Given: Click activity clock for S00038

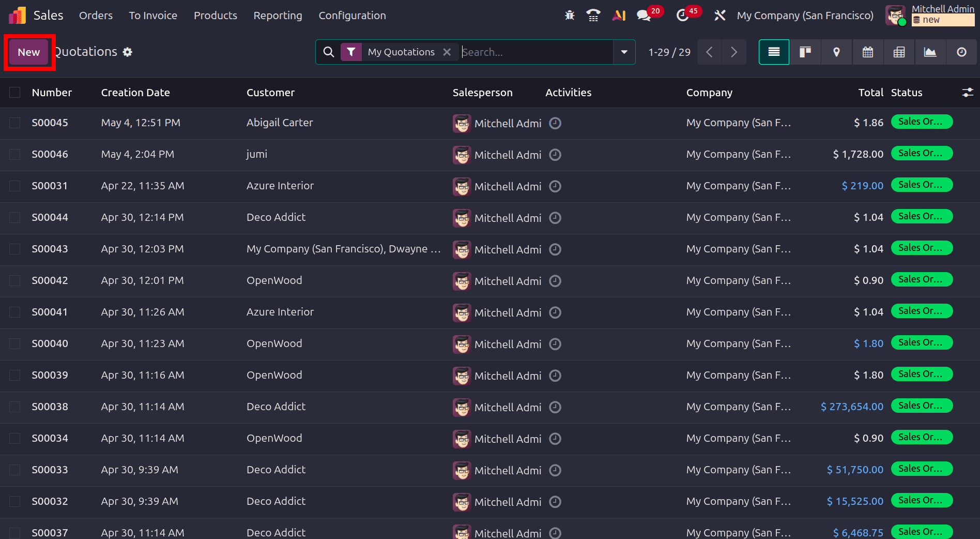Looking at the screenshot, I should click(x=555, y=407).
